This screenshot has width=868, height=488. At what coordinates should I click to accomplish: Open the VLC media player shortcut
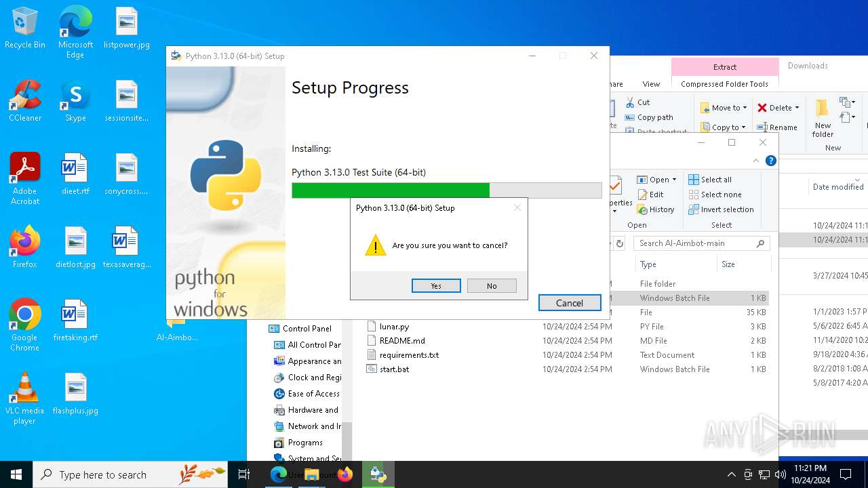25,399
